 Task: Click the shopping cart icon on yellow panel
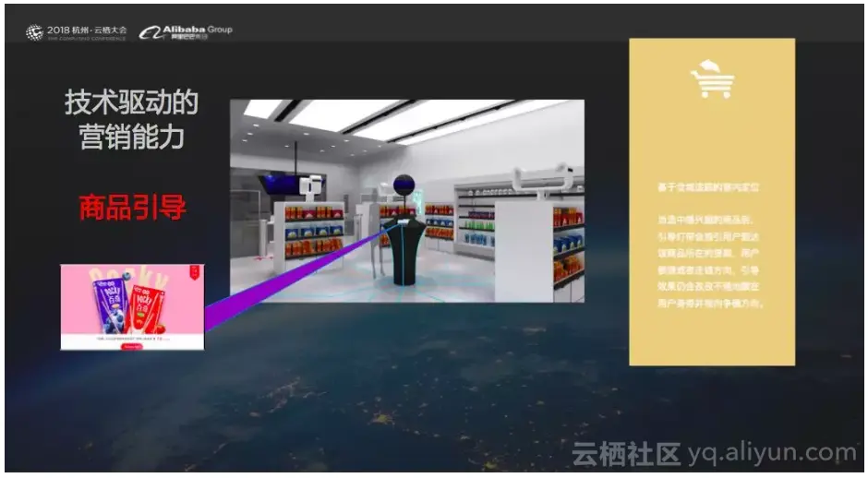coord(712,79)
